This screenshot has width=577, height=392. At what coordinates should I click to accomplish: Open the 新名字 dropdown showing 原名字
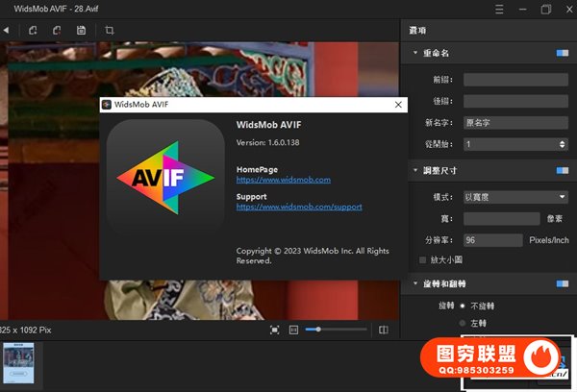click(514, 122)
